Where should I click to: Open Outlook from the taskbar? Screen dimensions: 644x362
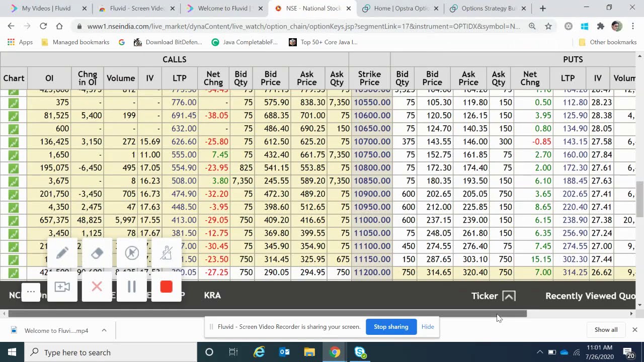[x=284, y=352]
